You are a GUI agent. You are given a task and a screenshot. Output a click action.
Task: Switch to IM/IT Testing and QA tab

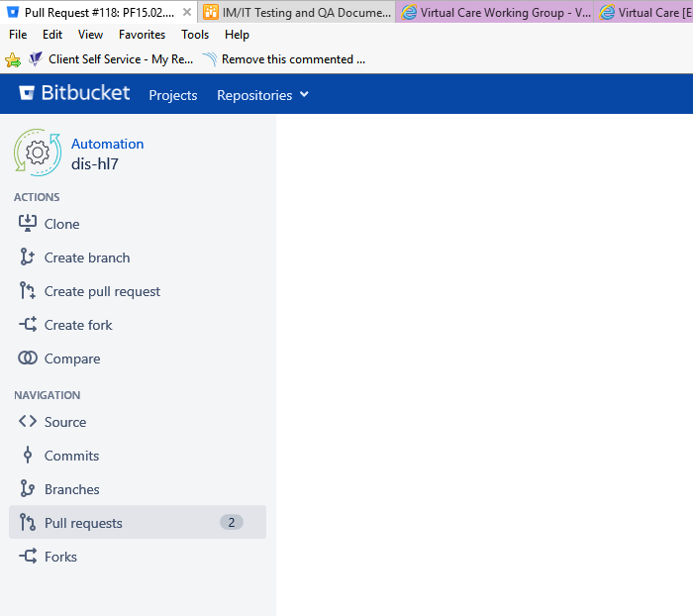click(297, 13)
